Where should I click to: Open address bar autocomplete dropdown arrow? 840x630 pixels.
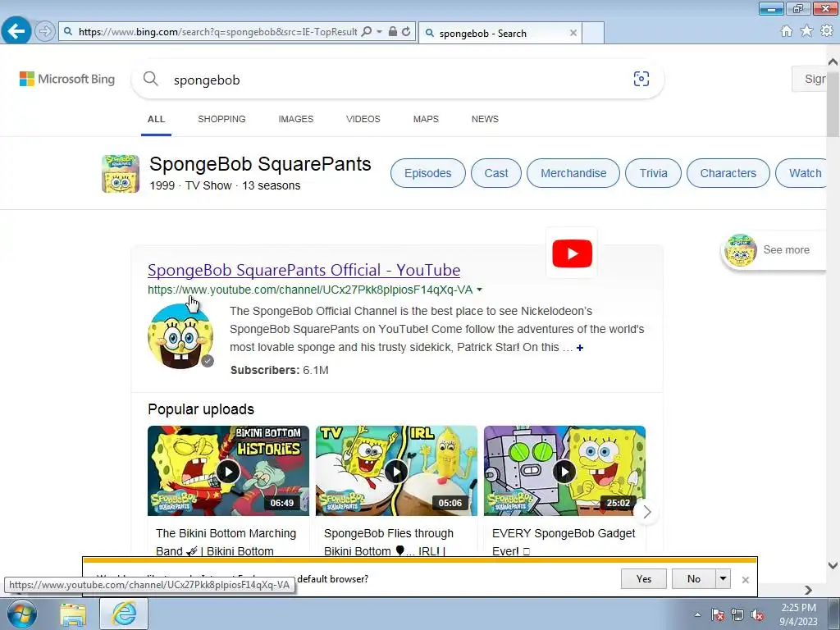pos(379,32)
